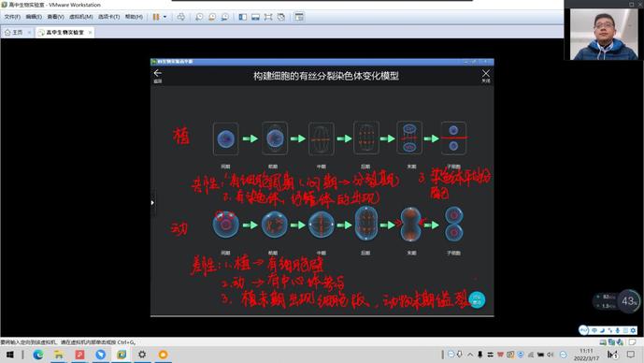The width and height of the screenshot is (644, 363).
Task: Open the snapshot manager icon in the toolbar
Action: coord(225,17)
